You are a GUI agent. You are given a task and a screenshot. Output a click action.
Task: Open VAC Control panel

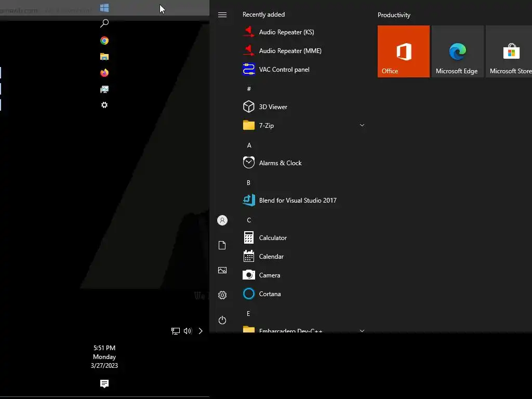[303, 69]
